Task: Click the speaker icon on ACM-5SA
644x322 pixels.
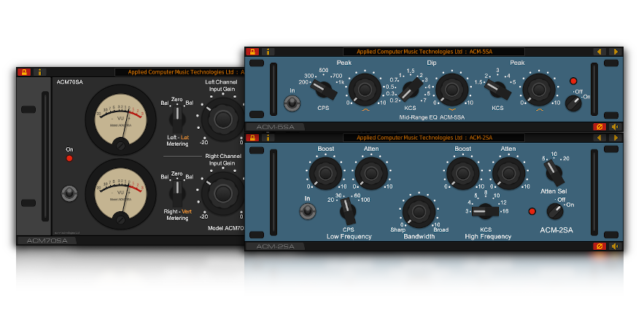Action: [x=615, y=127]
